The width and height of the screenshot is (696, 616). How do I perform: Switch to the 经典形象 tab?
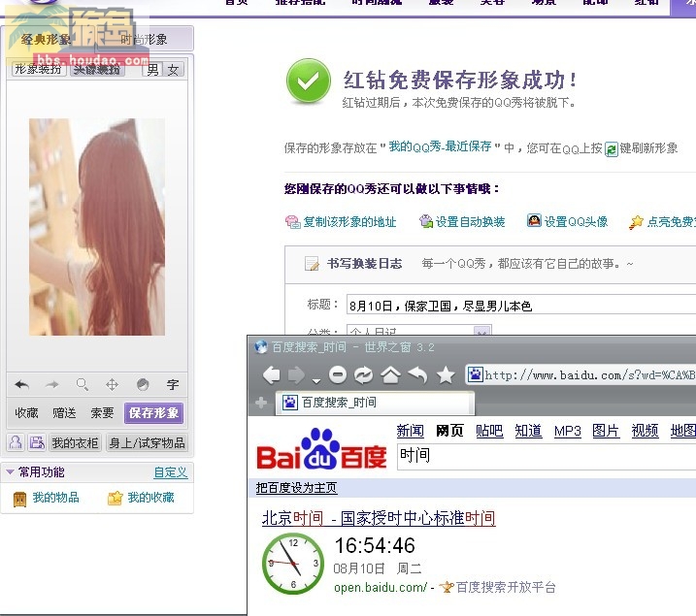46,40
